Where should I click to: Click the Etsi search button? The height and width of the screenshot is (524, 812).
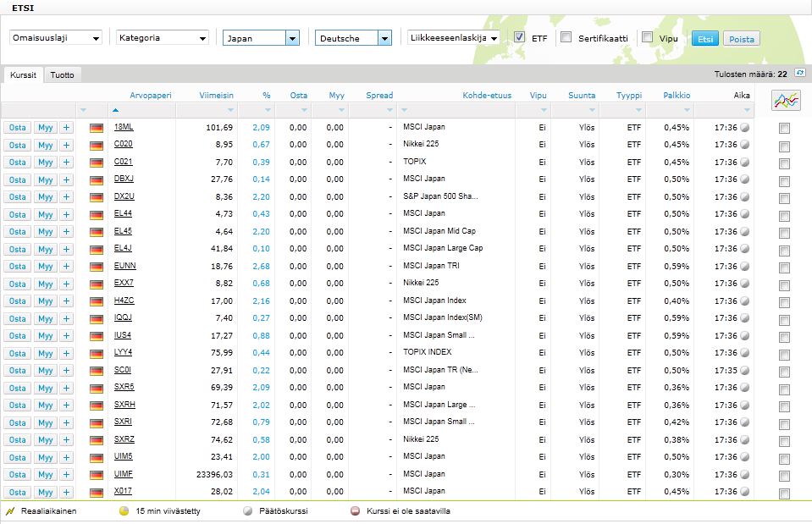pos(705,39)
